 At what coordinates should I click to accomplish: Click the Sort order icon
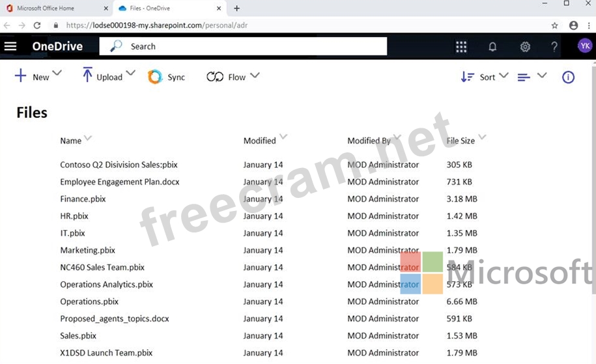tap(467, 77)
